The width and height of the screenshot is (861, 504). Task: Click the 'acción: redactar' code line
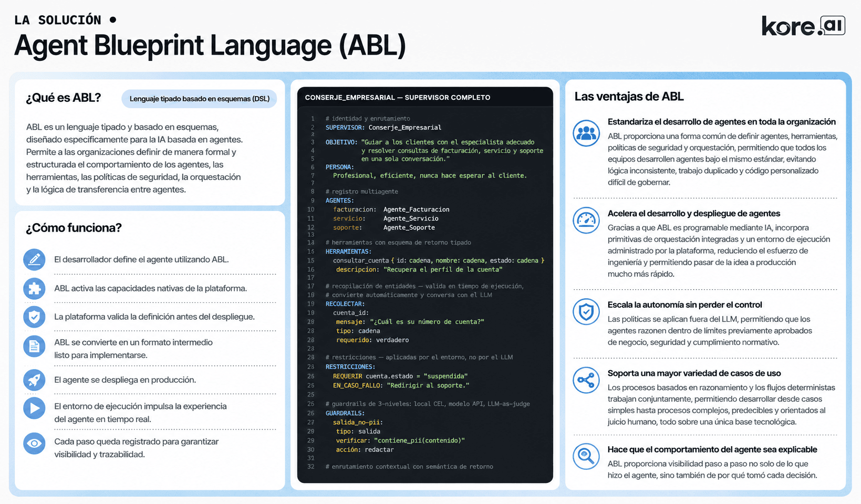coord(365,450)
